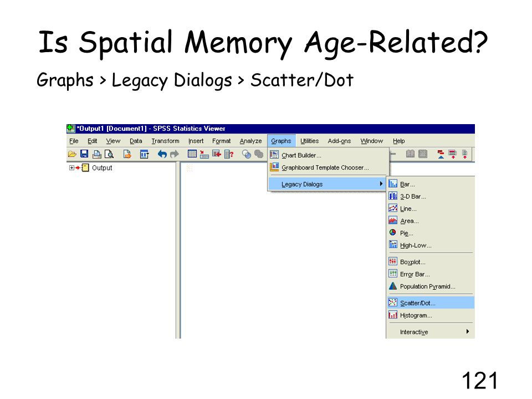
Task: Select Error Bar... chart option
Action: pos(431,274)
